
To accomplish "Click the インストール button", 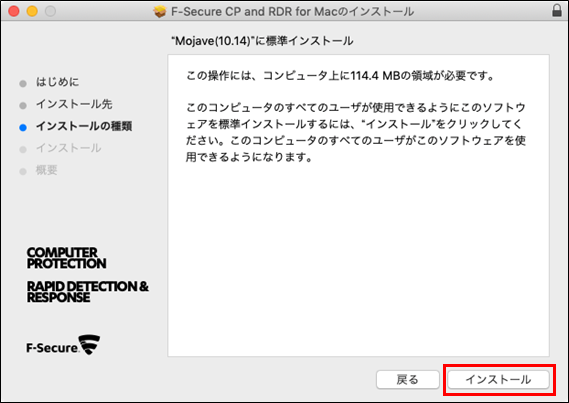I will point(498,380).
